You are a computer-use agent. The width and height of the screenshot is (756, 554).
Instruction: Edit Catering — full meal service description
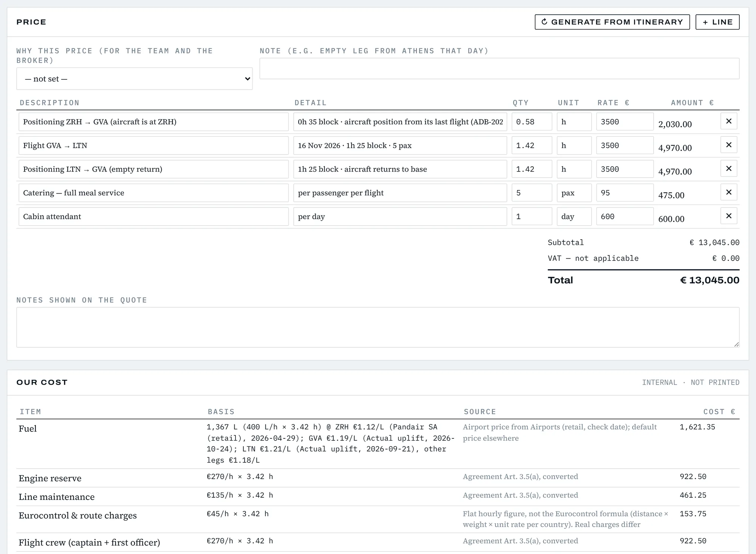[x=153, y=193]
